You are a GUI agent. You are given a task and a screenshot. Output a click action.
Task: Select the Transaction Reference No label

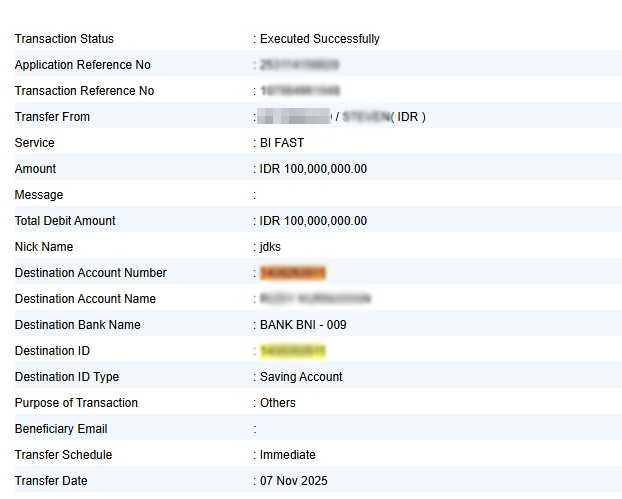(x=84, y=91)
